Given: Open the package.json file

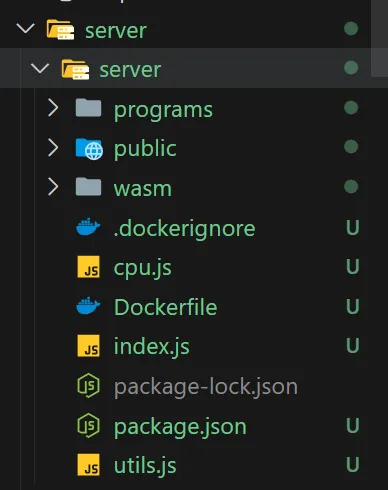Looking at the screenshot, I should [x=180, y=427].
